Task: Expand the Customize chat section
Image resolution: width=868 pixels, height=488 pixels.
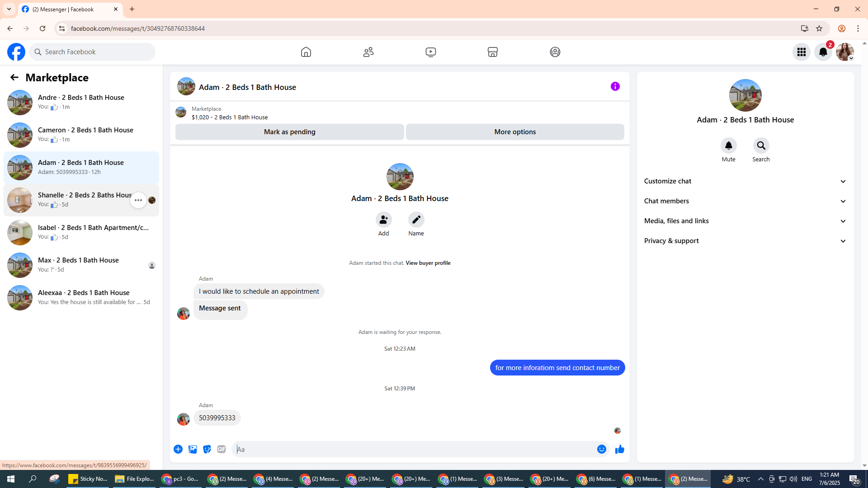Action: [x=745, y=181]
